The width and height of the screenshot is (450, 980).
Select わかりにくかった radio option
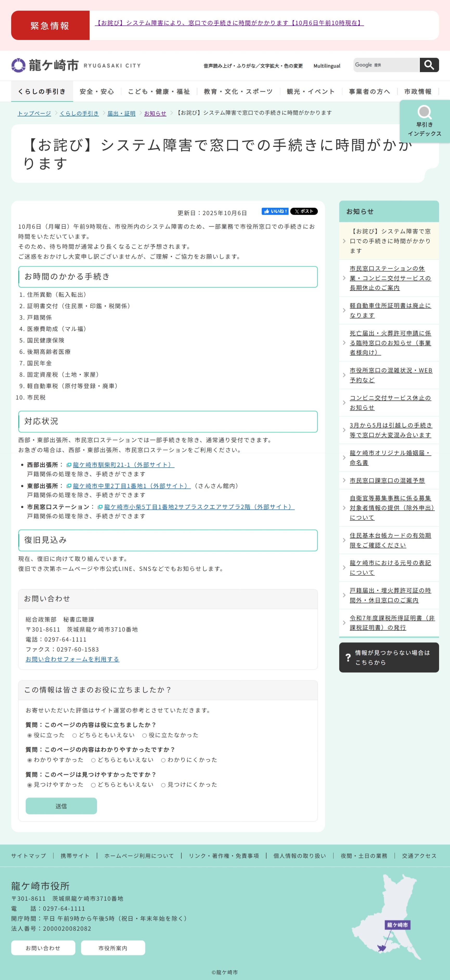163,760
